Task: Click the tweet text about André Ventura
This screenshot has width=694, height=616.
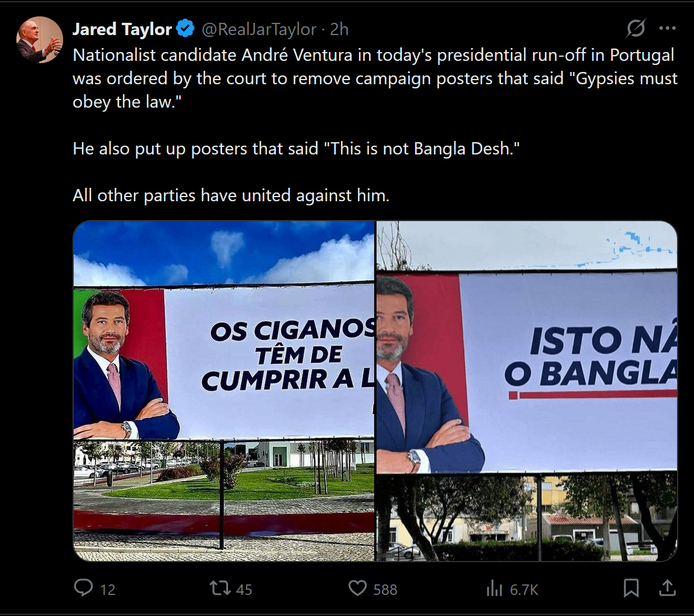Action: (375, 125)
